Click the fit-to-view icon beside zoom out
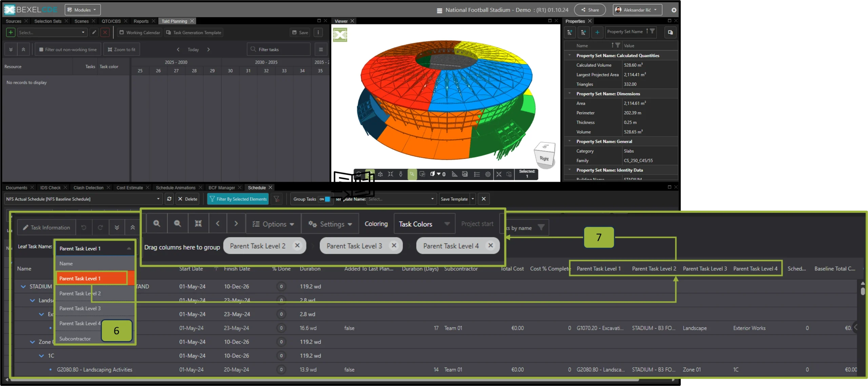This screenshot has height=386, width=868. pos(198,224)
